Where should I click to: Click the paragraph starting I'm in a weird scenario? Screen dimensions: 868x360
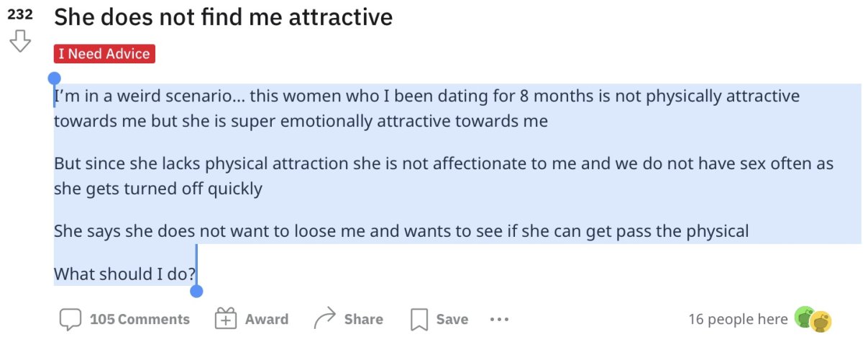click(426, 109)
